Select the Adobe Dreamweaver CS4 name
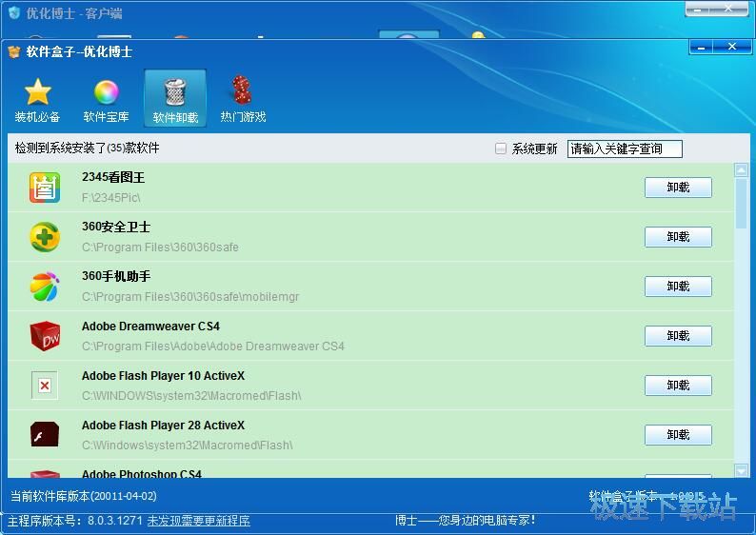 [150, 327]
